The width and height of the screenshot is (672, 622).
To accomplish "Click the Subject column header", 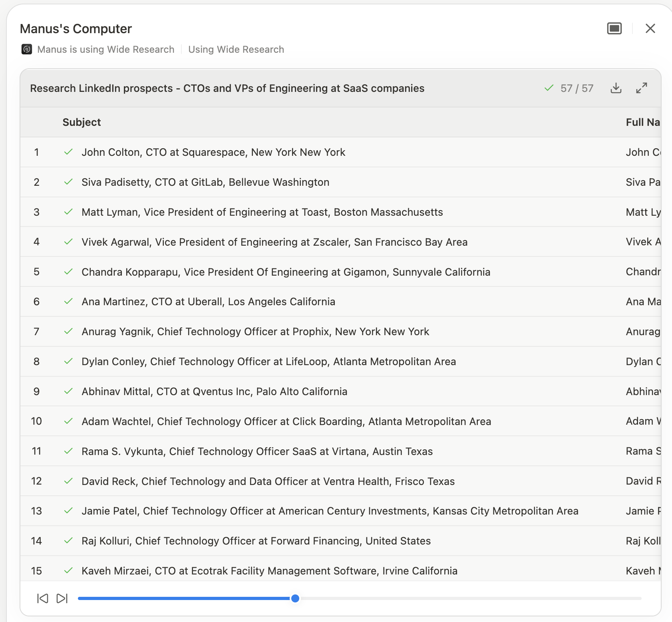I will [82, 122].
